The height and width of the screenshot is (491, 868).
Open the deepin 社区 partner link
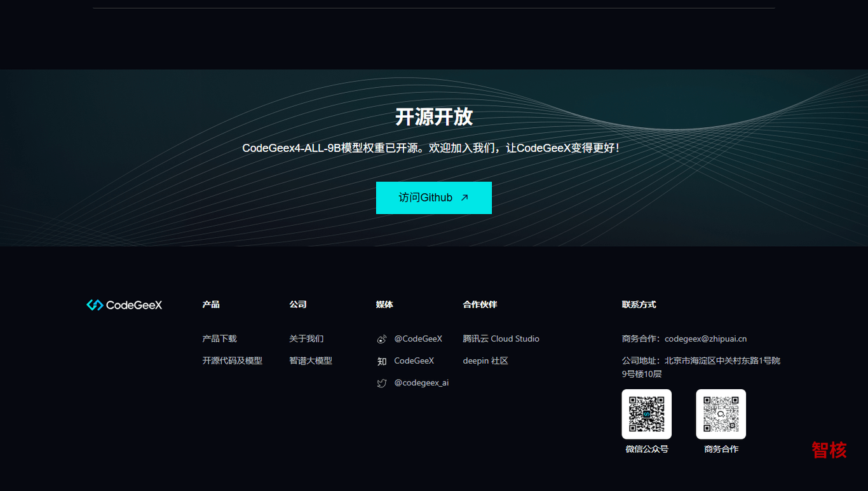(485, 361)
